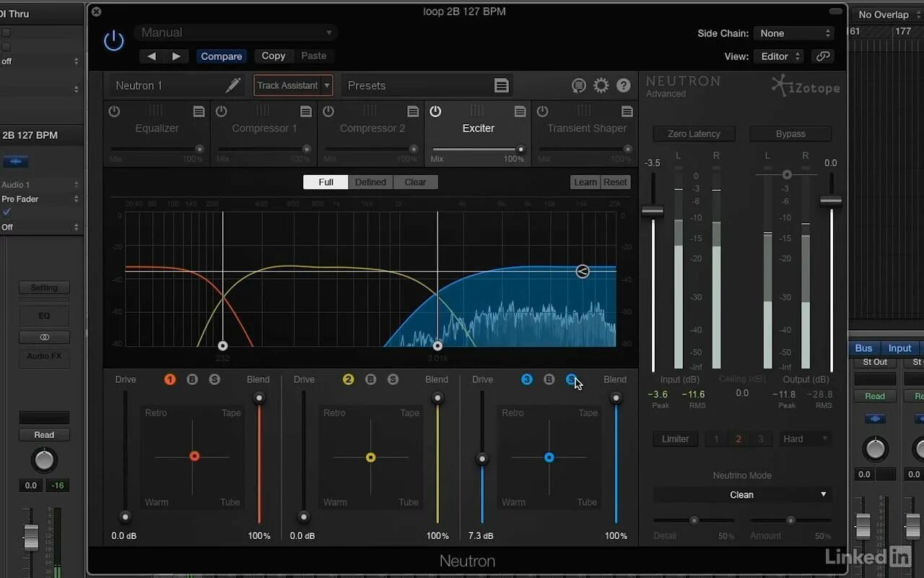Click band 3 Drive slider handle
The height and width of the screenshot is (578, 924).
482,459
